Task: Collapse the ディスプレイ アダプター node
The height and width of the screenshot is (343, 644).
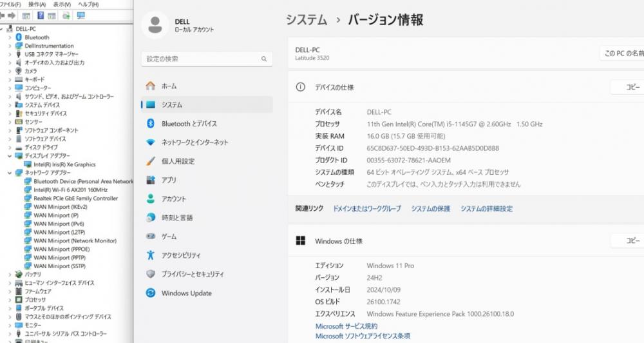Action: click(10, 156)
